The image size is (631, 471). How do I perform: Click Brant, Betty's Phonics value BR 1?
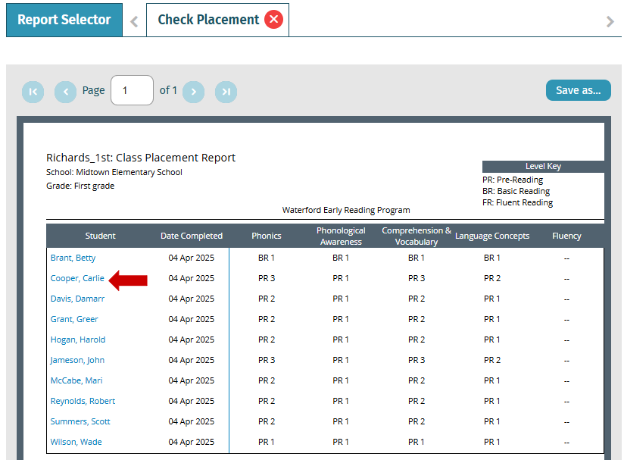point(266,258)
